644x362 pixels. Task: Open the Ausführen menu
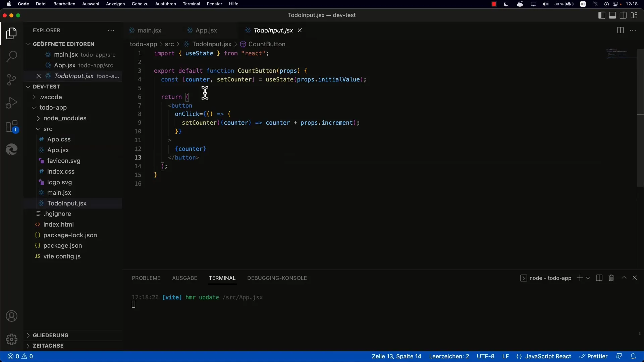coord(165,4)
